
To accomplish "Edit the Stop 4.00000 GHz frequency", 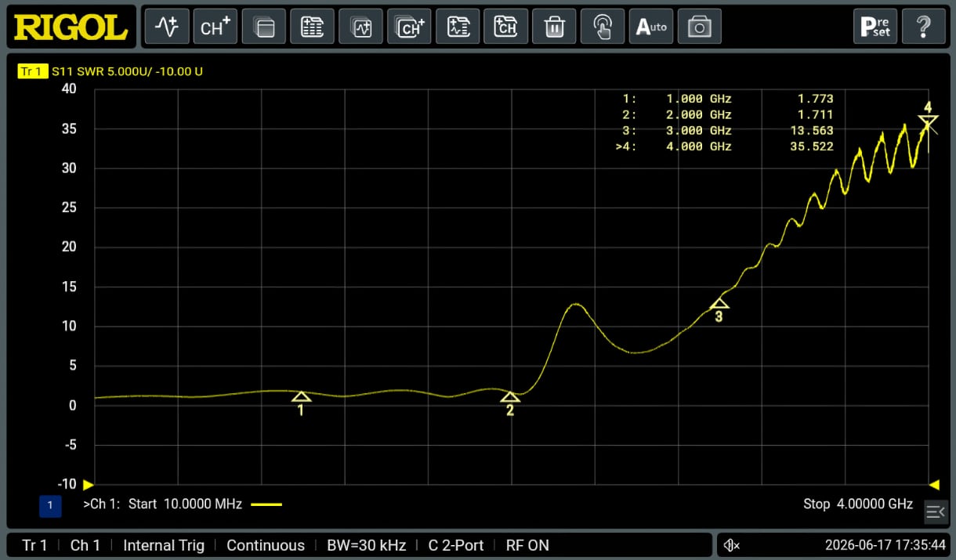I will click(x=858, y=504).
